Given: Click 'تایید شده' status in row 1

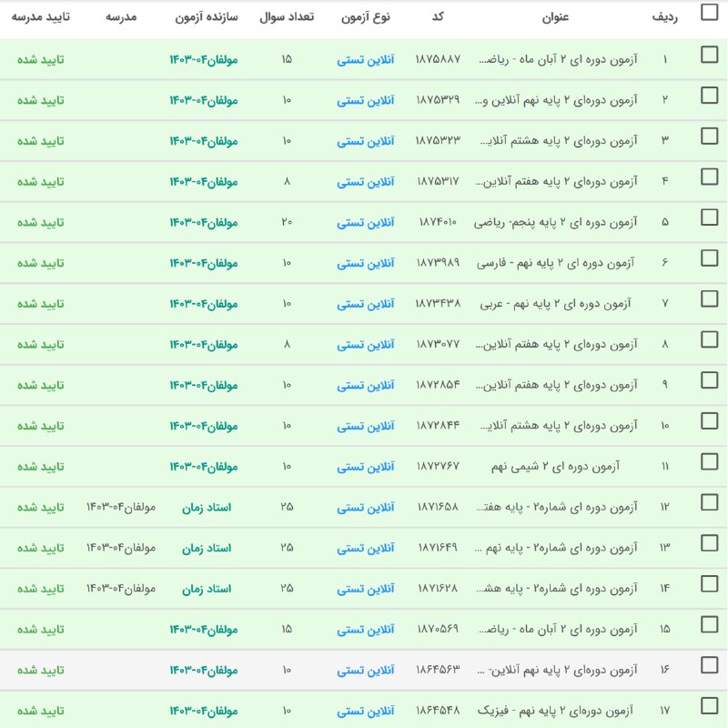Looking at the screenshot, I should click(40, 60).
